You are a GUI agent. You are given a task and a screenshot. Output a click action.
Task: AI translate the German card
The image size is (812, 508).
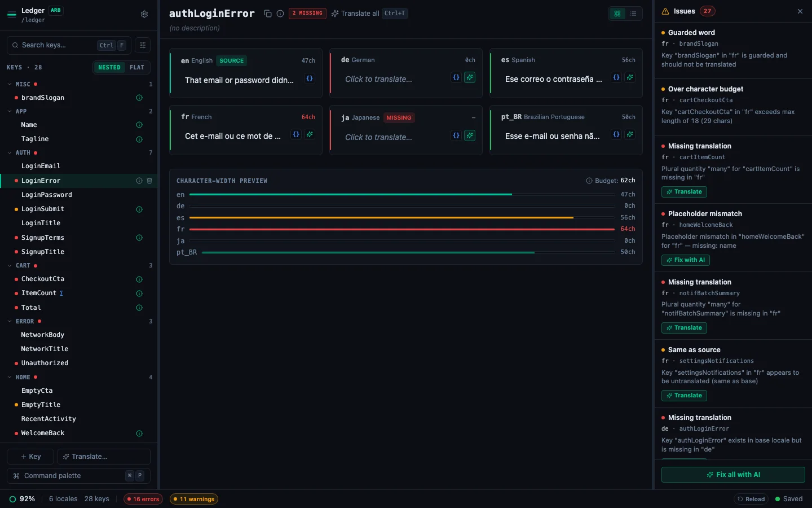tap(470, 77)
